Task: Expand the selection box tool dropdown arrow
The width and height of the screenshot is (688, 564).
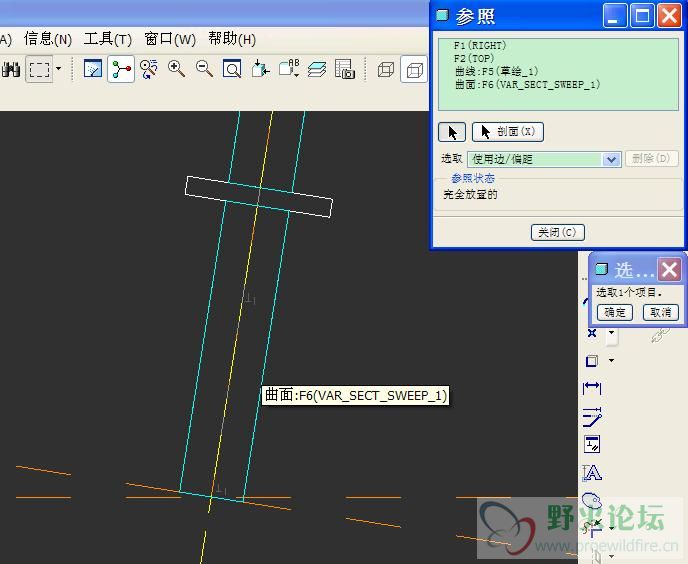Action: tap(58, 69)
